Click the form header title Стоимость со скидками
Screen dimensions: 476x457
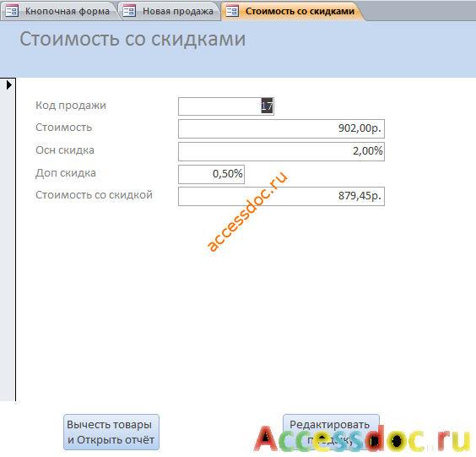coord(133,39)
